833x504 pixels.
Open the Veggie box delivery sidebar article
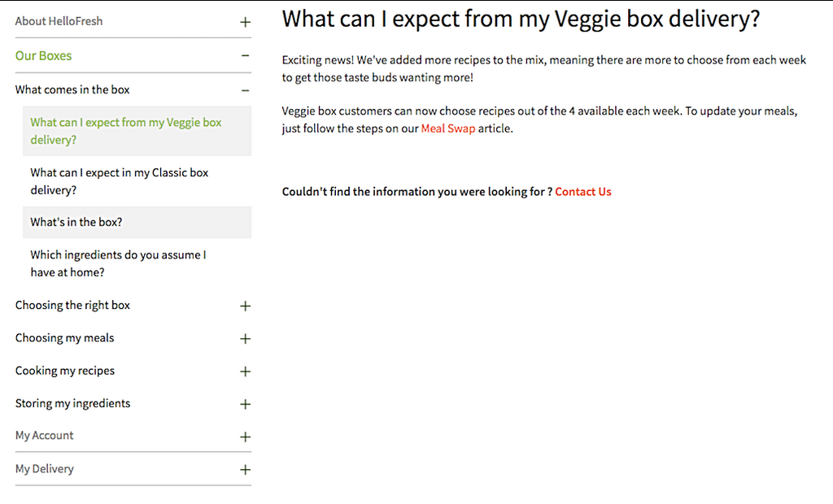[x=125, y=131]
